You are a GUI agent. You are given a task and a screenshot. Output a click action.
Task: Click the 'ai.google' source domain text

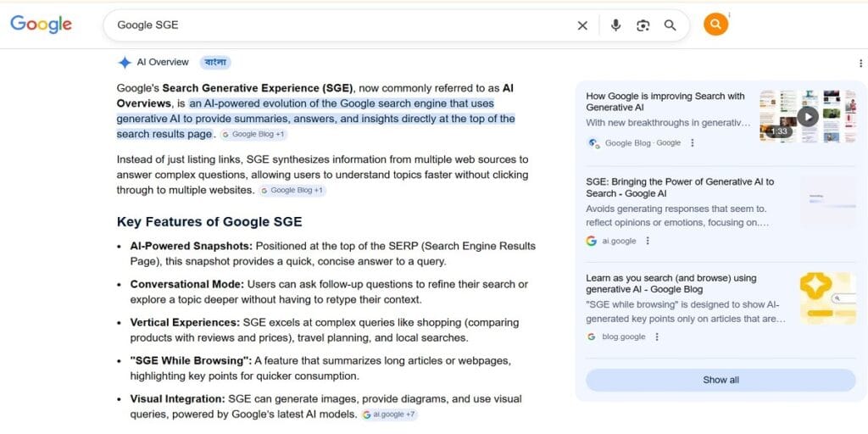(619, 241)
